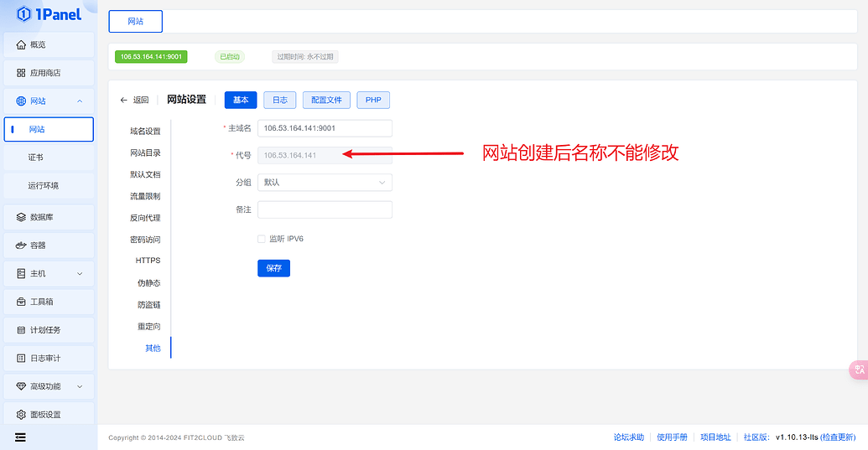Open 运行环境 runtime submenu item
This screenshot has width=868, height=450.
(49, 186)
